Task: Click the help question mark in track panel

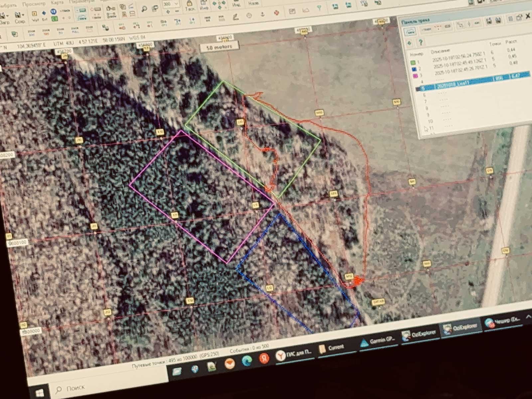Action: pyautogui.click(x=421, y=42)
